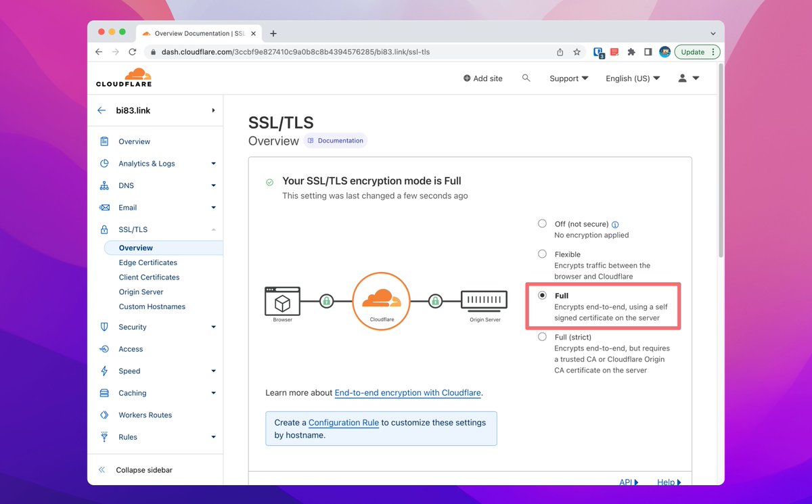Click the Email envelope icon
This screenshot has width=812, height=504.
point(104,208)
